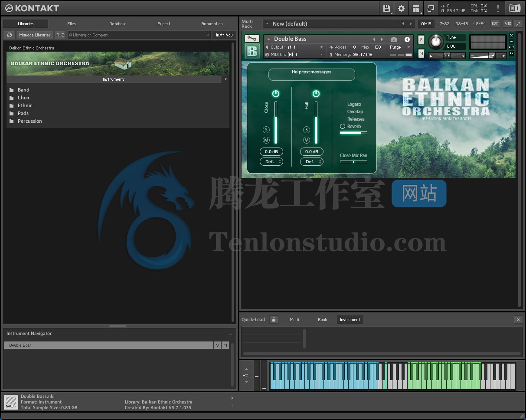Toggle the Hall mic power button
This screenshot has height=420, width=526.
coord(316,93)
